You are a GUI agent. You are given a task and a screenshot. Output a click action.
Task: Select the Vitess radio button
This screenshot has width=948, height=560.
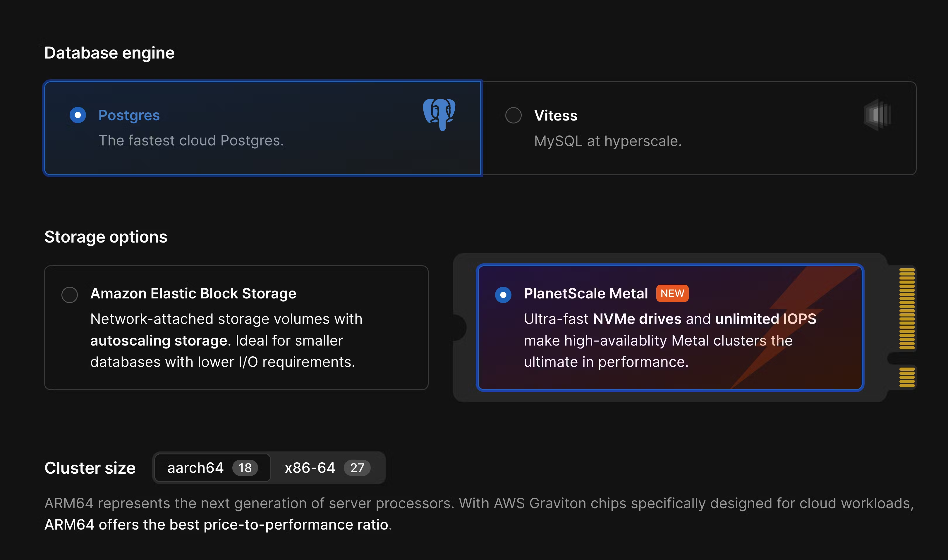click(513, 115)
